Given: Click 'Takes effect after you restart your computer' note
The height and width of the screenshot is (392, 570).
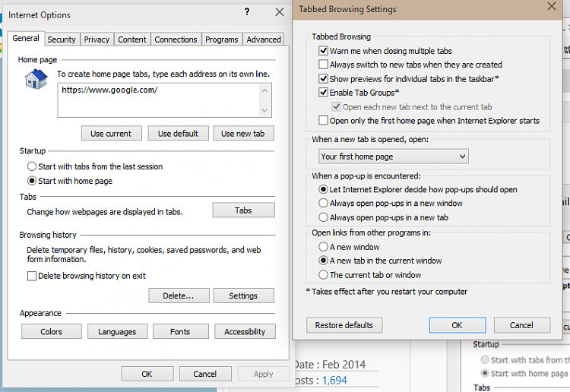Looking at the screenshot, I should tap(387, 292).
